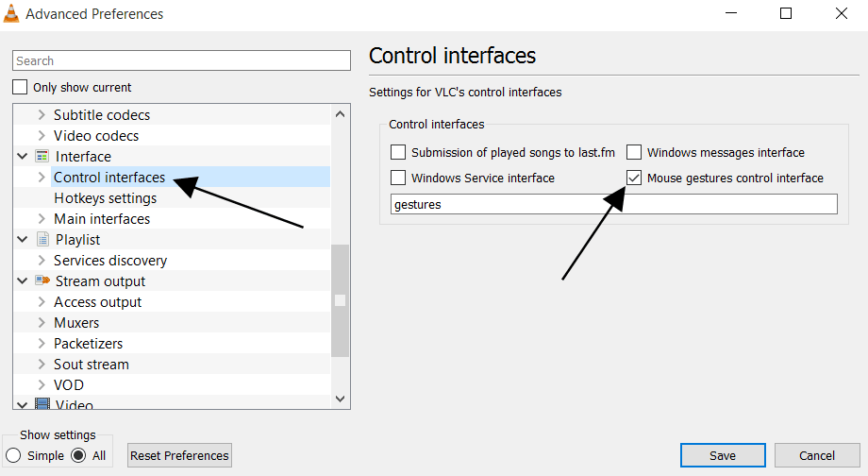This screenshot has height=476, width=868.
Task: Expand the Main interfaces node
Action: [x=41, y=219]
